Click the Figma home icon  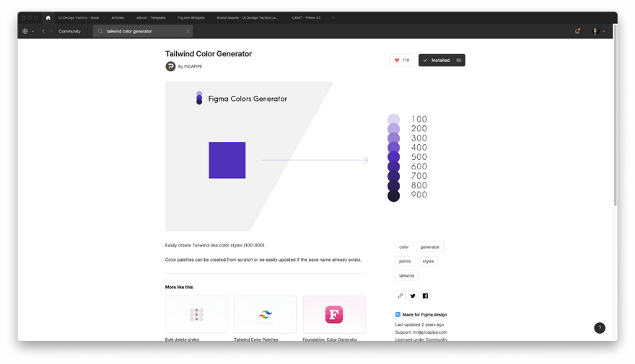[x=48, y=18]
